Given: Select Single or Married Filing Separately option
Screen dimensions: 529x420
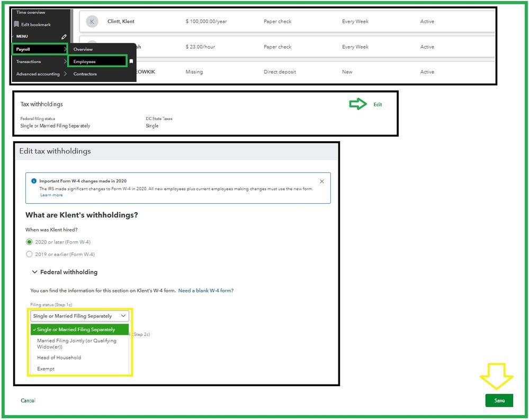Looking at the screenshot, I should [79, 330].
